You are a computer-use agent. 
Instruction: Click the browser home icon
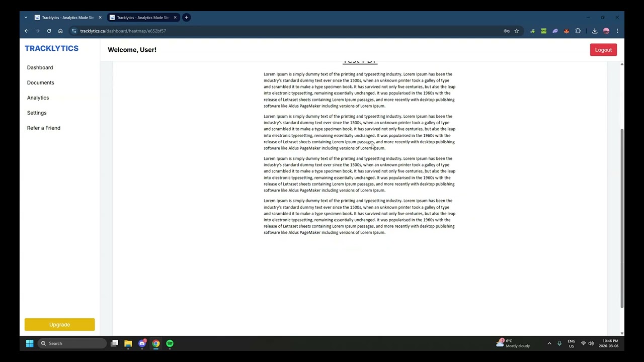tap(60, 31)
